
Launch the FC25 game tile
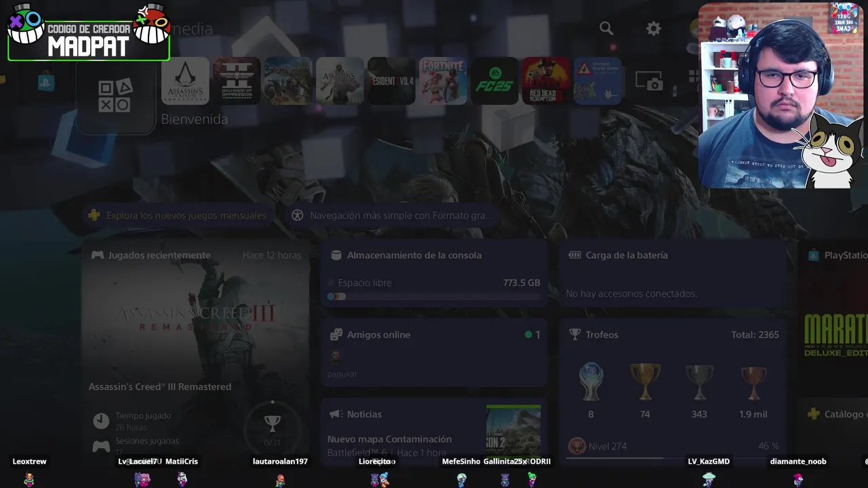494,81
